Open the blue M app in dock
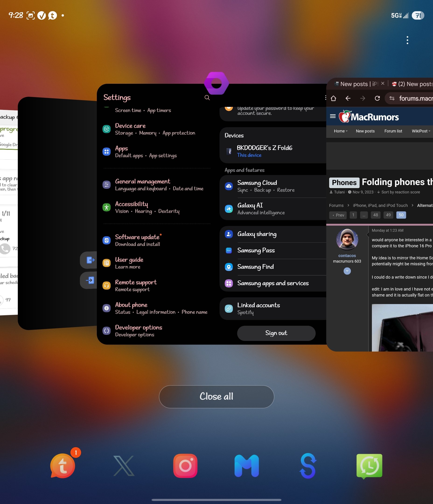Viewport: 433px width, 504px height. [x=247, y=465]
